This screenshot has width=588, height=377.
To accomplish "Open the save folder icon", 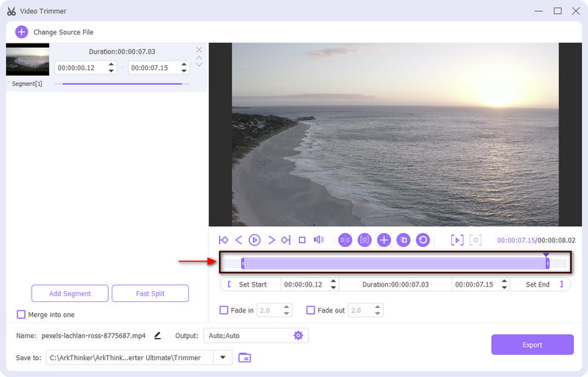I will tap(245, 357).
